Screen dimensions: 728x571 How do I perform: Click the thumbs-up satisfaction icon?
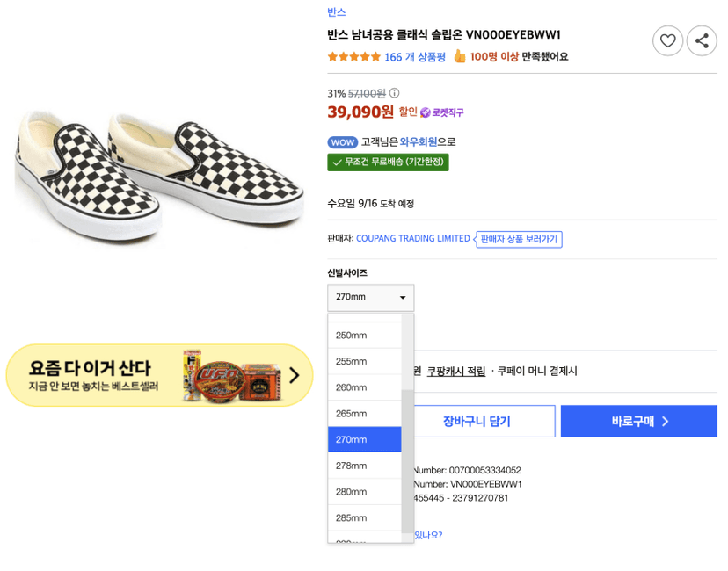459,56
